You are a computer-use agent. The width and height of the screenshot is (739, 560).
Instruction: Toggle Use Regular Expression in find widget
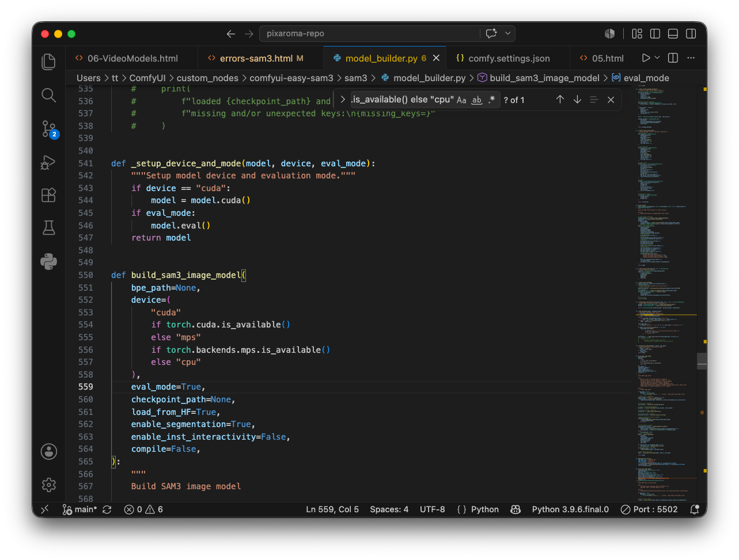coord(492,100)
